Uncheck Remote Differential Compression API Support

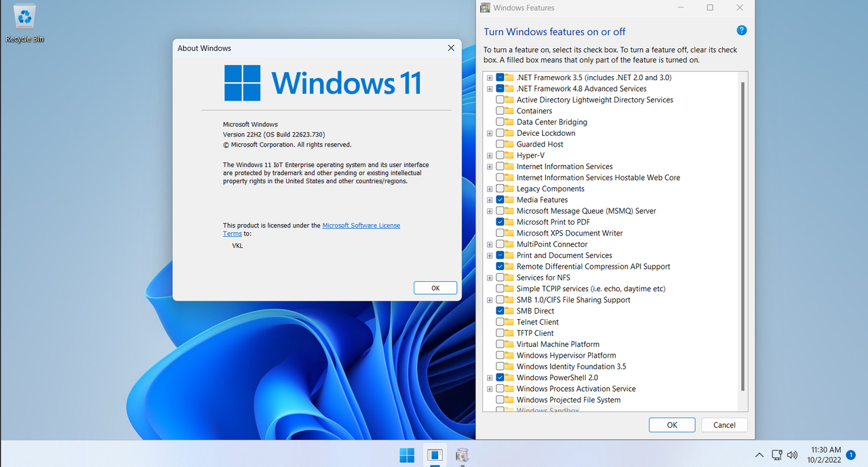coord(500,266)
